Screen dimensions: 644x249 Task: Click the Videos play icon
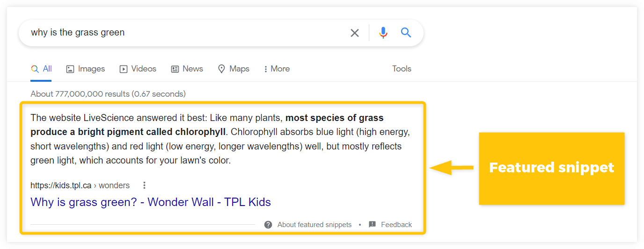pyautogui.click(x=124, y=69)
